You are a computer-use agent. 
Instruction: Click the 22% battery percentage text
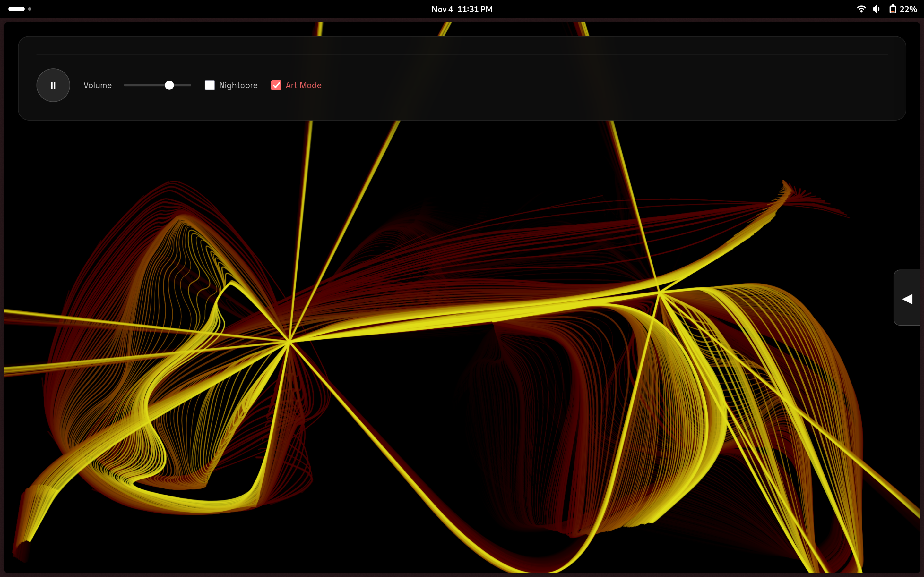[908, 9]
